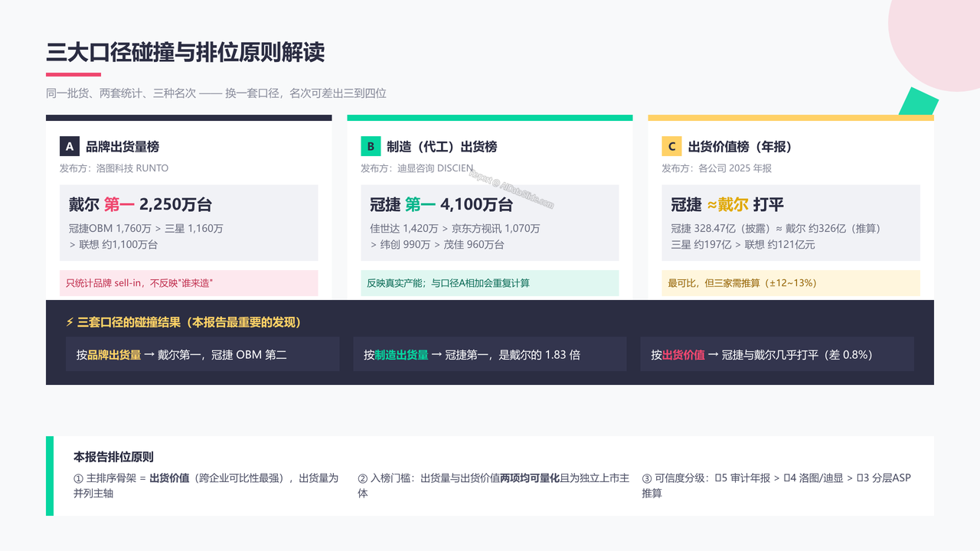Click the line > 纬创 990万 > 茂佳 960万台
The image size is (980, 551).
point(437,244)
